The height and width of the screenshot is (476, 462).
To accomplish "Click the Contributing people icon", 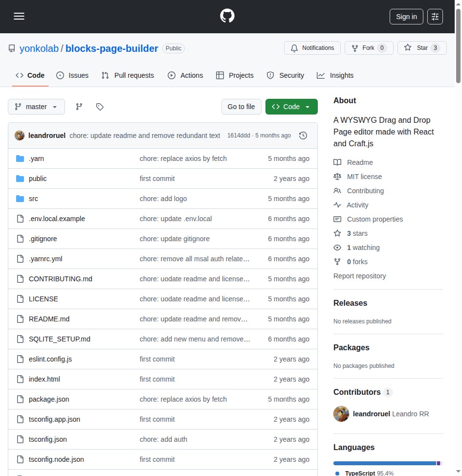I will [x=337, y=191].
